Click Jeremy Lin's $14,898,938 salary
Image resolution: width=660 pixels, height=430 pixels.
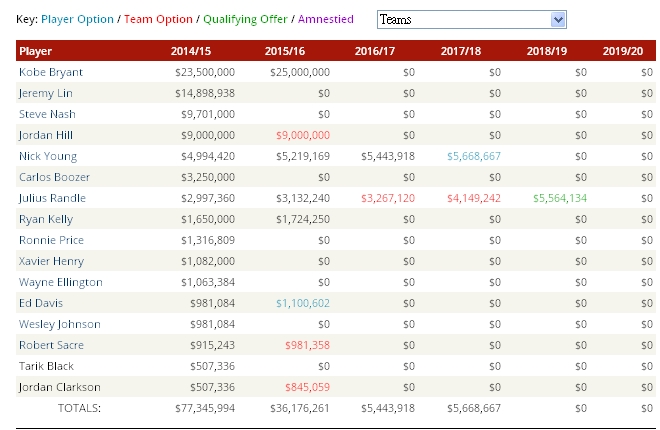pyautogui.click(x=205, y=93)
